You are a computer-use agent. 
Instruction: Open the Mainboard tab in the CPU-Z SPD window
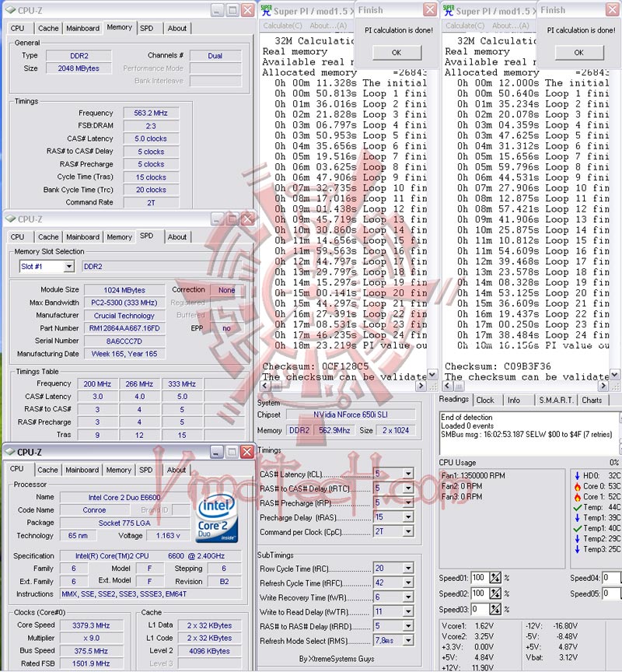(82, 237)
